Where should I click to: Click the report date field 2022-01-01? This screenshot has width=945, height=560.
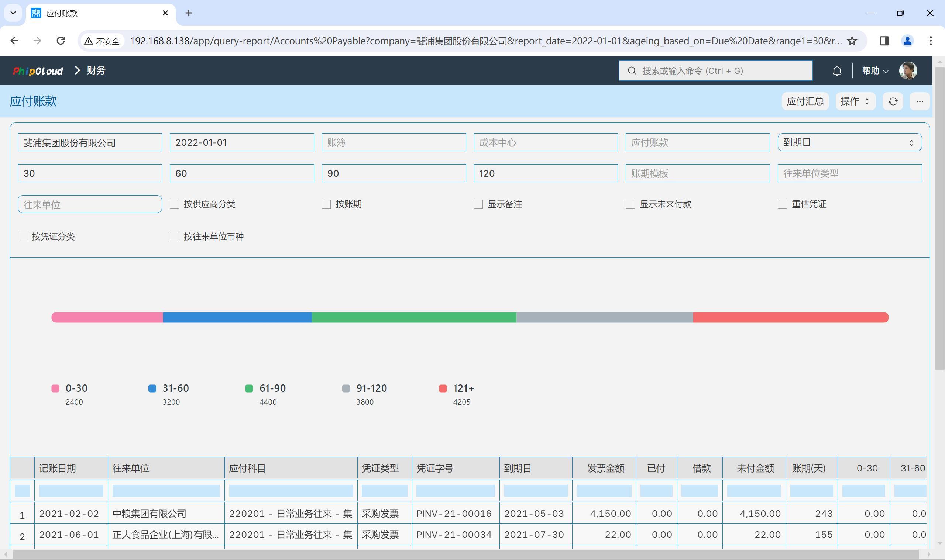(242, 142)
